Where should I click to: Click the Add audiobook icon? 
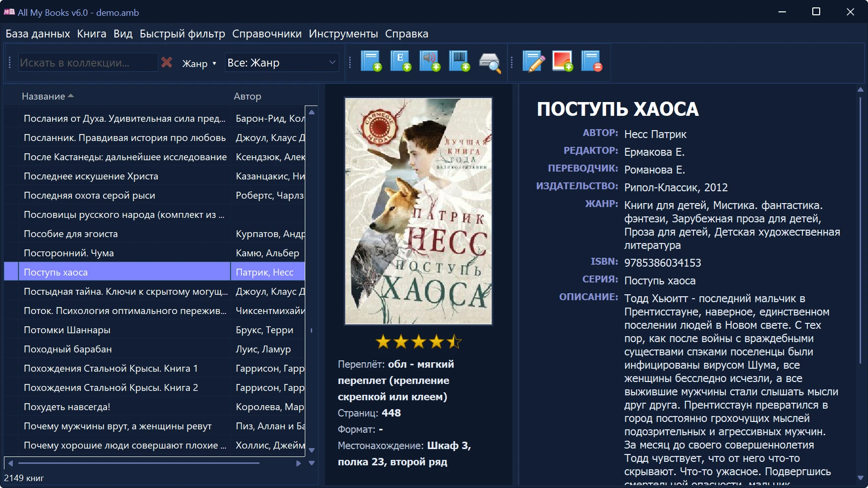coord(430,62)
